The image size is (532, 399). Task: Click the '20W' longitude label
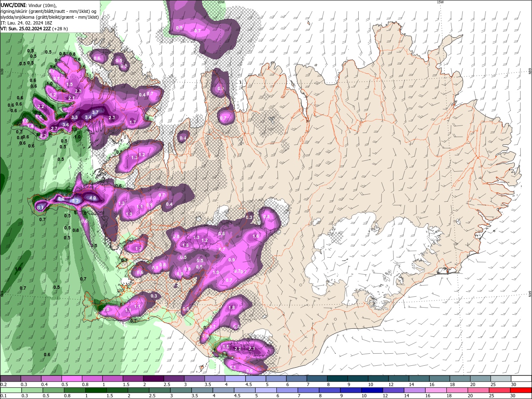(221, 2)
